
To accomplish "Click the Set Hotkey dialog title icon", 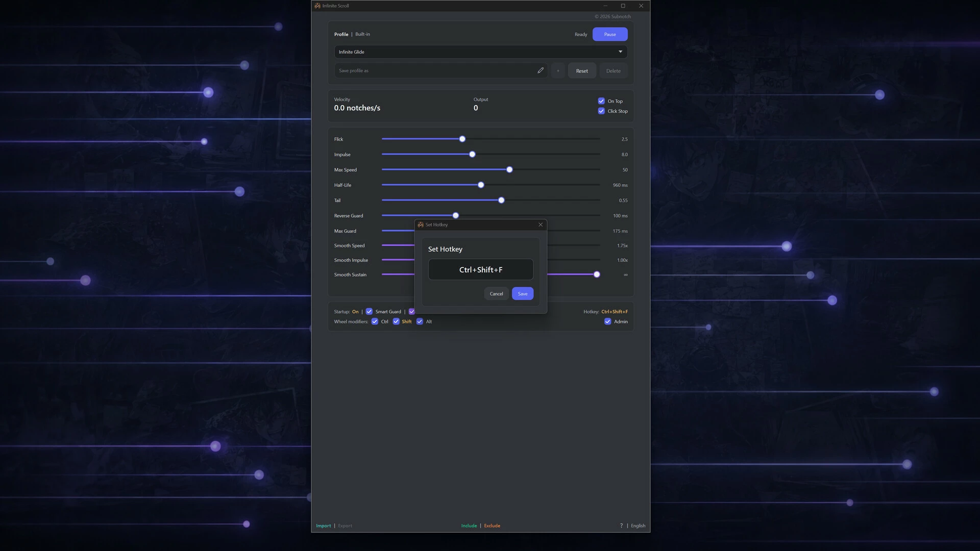I will [x=421, y=224].
